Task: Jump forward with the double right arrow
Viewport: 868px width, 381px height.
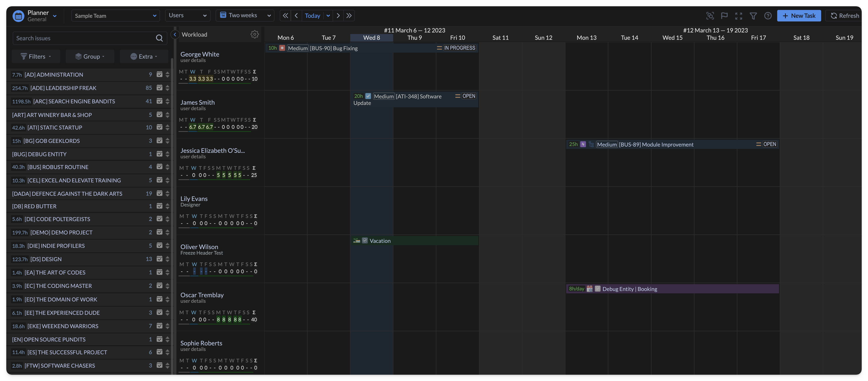Action: pyautogui.click(x=349, y=15)
